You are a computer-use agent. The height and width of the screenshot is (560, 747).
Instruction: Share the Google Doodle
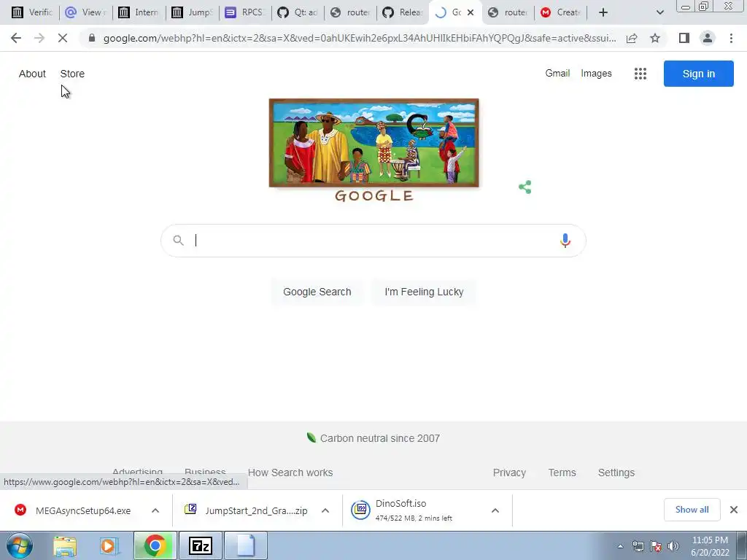[x=525, y=187]
